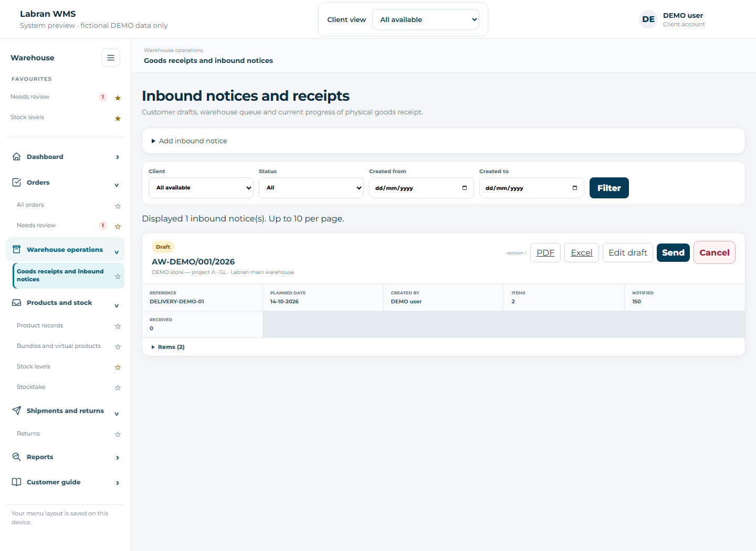Click the Warehouse operations box icon

(x=17, y=249)
